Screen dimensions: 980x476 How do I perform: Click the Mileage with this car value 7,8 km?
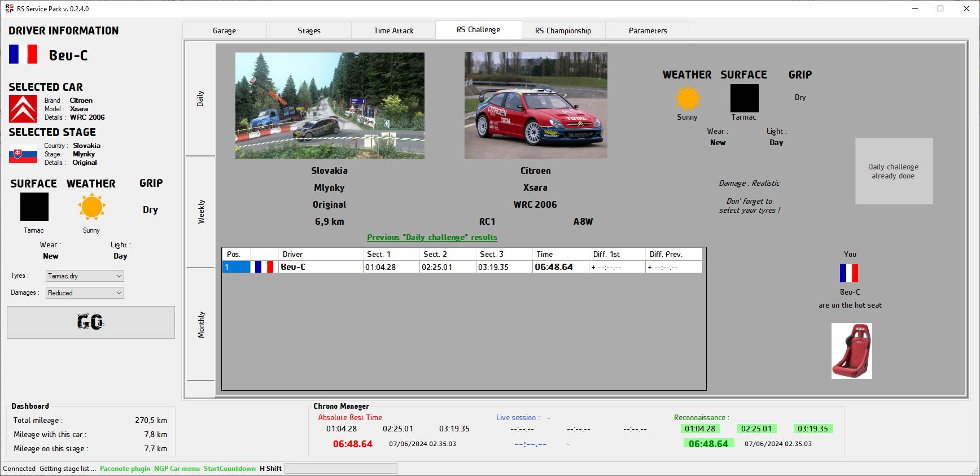155,434
